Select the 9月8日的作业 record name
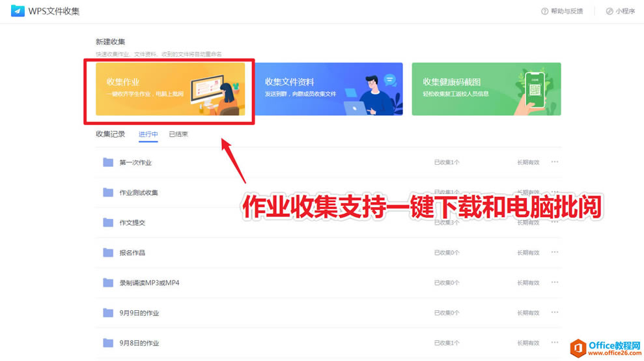Image resolution: width=644 pixels, height=361 pixels. tap(139, 343)
